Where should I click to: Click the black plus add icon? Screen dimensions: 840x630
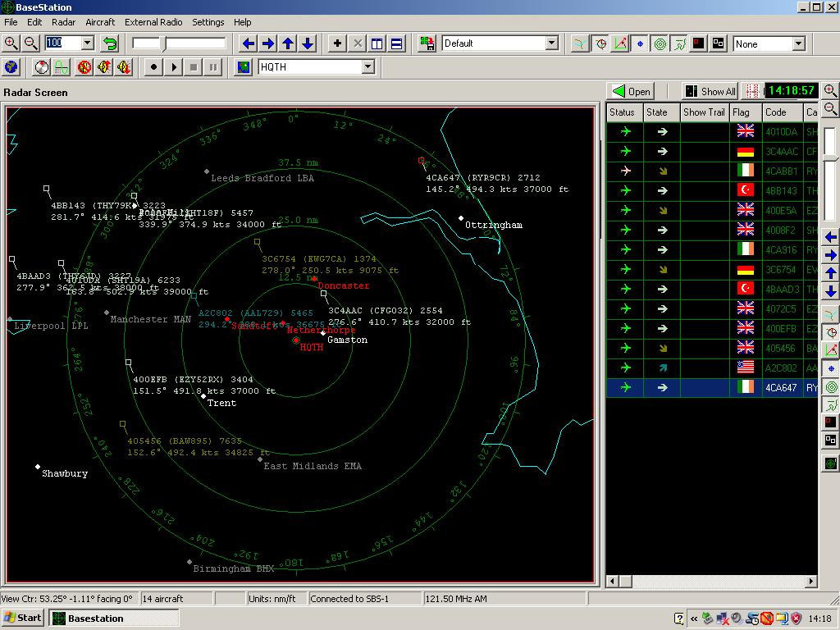pos(337,43)
